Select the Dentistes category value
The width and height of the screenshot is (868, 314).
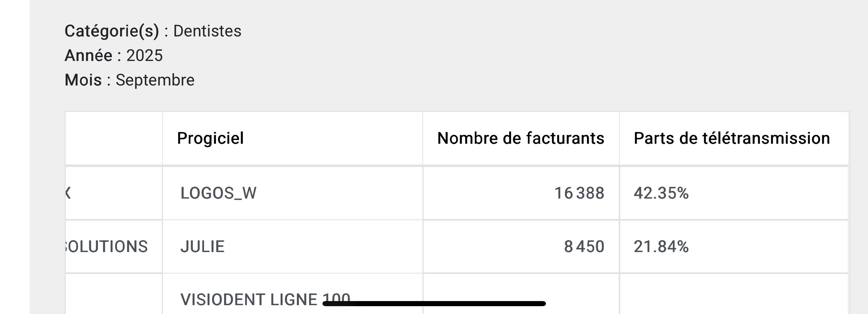pyautogui.click(x=207, y=31)
